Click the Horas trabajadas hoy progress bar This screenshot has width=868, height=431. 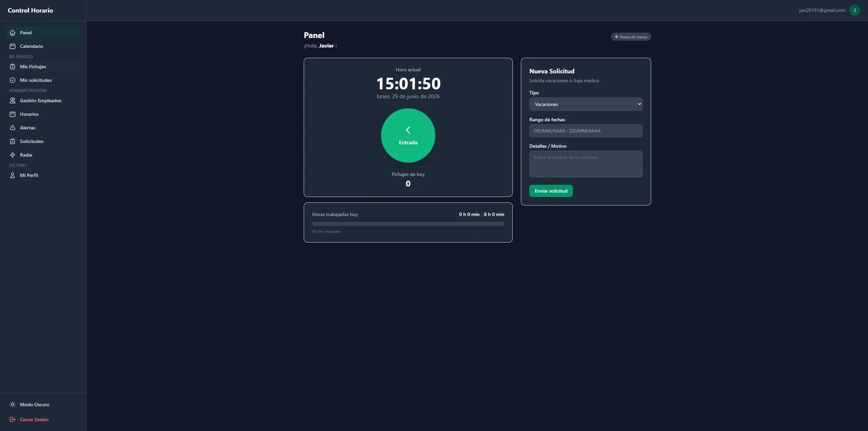tap(408, 224)
